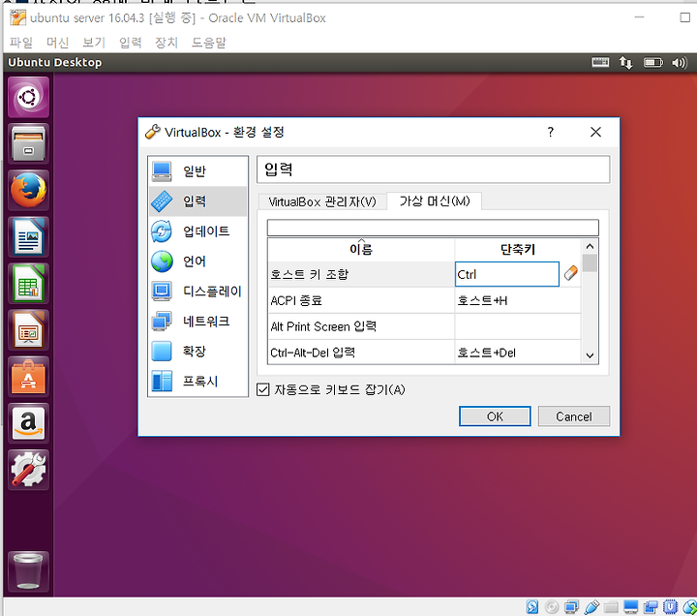The height and width of the screenshot is (616, 697).
Task: Select the 업데이트 (Update) settings category
Action: [197, 231]
